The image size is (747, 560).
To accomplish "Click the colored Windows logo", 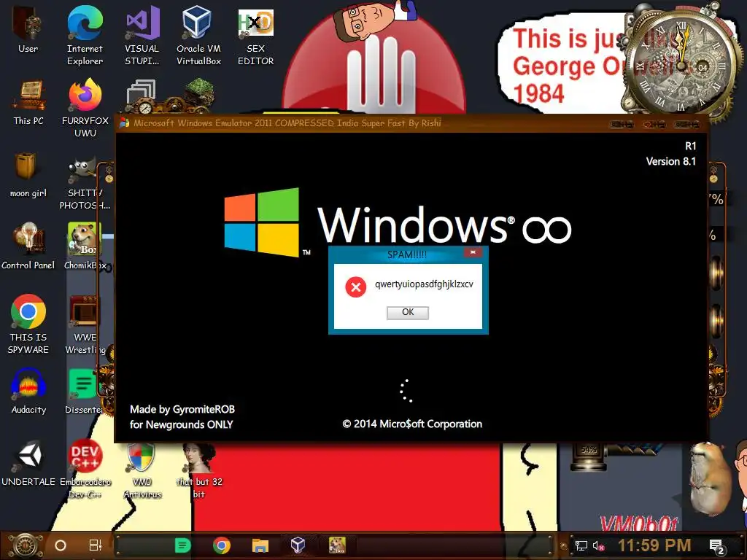I will click(262, 222).
